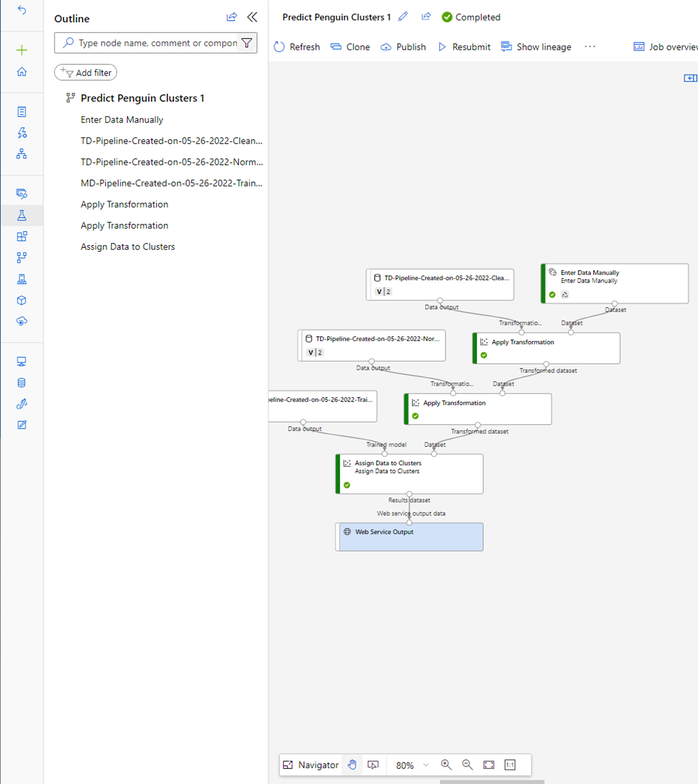The height and width of the screenshot is (784, 698).
Task: Go to Home icon in sidebar
Action: [x=22, y=72]
